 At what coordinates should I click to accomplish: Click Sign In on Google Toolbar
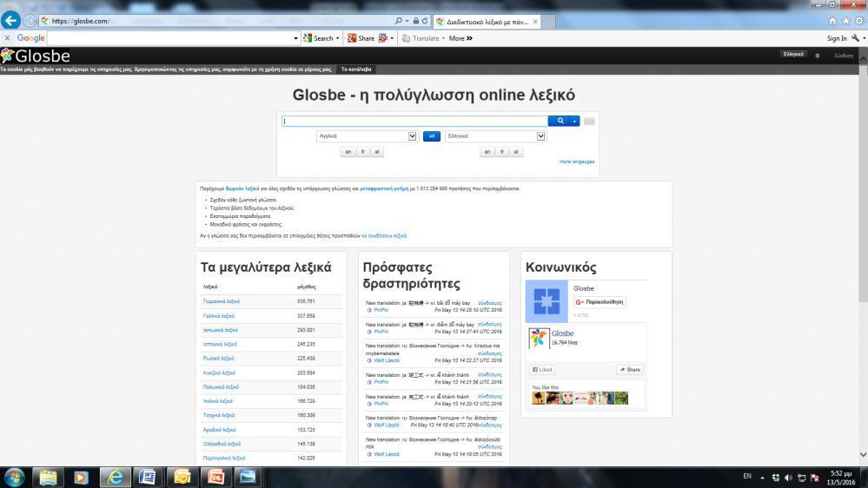(x=837, y=38)
